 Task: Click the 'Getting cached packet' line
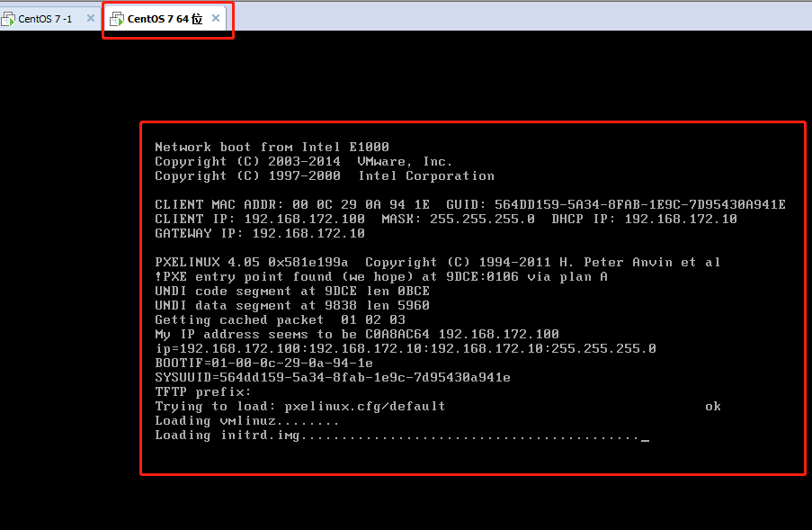281,320
